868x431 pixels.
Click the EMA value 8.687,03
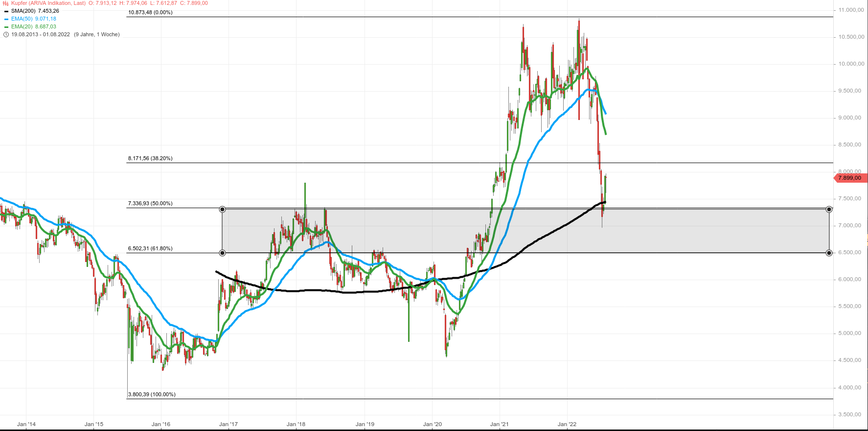(x=46, y=26)
